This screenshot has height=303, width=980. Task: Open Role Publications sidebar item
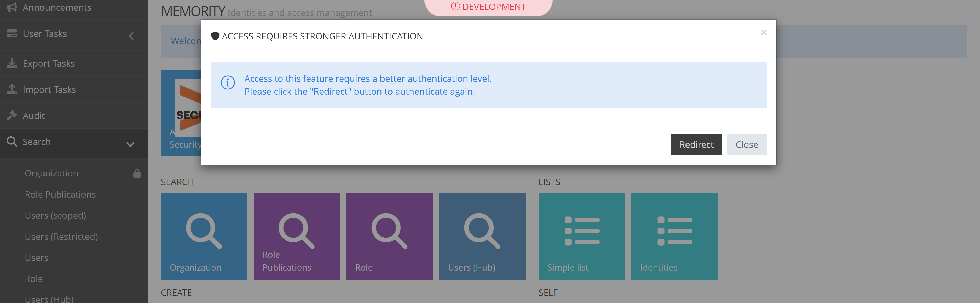click(x=60, y=194)
